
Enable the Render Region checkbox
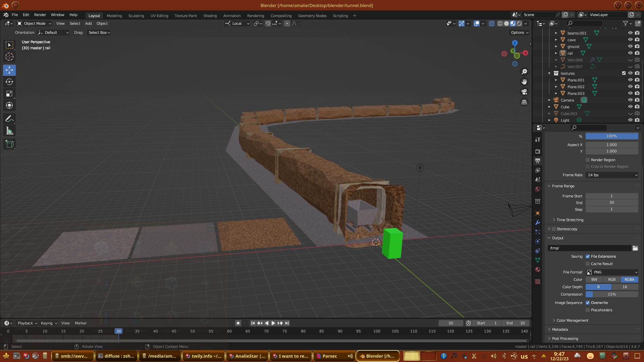588,160
